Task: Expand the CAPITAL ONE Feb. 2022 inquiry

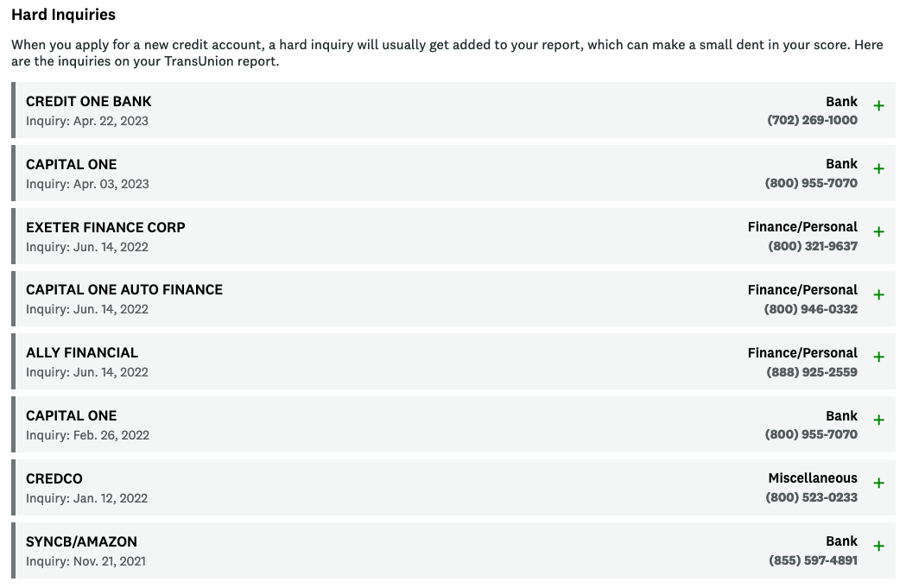Action: pos(878,420)
